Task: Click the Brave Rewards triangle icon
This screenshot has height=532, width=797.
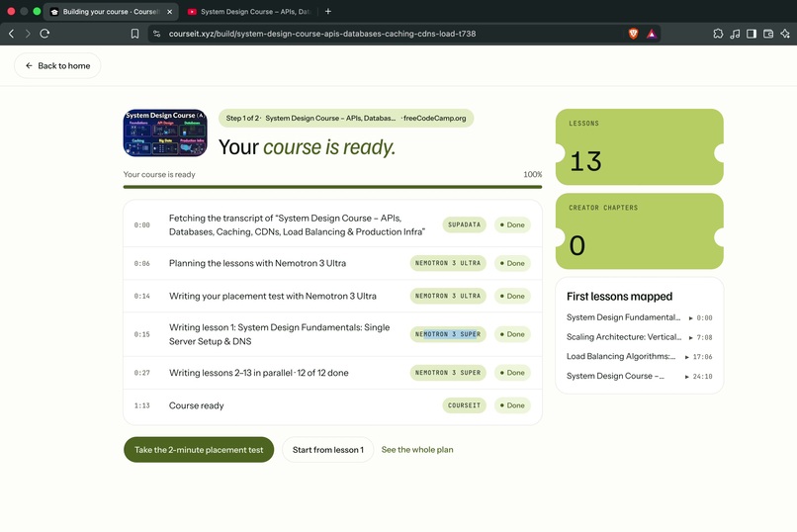Action: click(652, 34)
